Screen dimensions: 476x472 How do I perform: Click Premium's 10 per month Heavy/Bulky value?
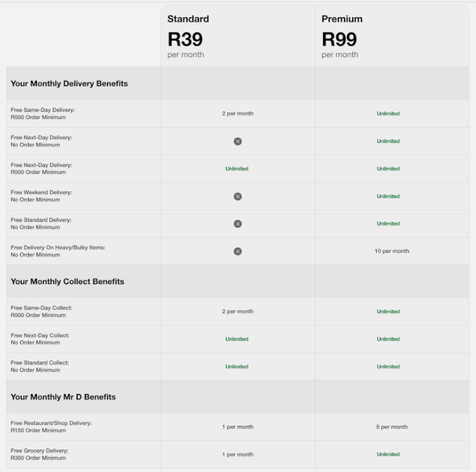tap(392, 251)
